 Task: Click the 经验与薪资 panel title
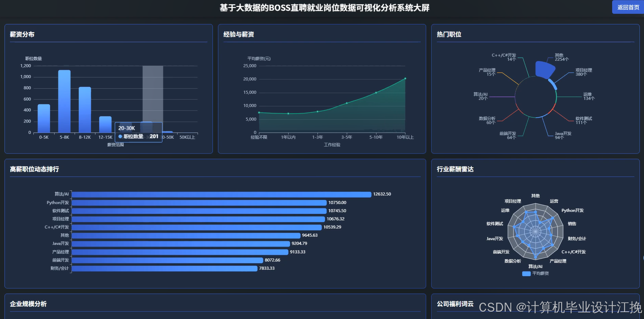239,34
